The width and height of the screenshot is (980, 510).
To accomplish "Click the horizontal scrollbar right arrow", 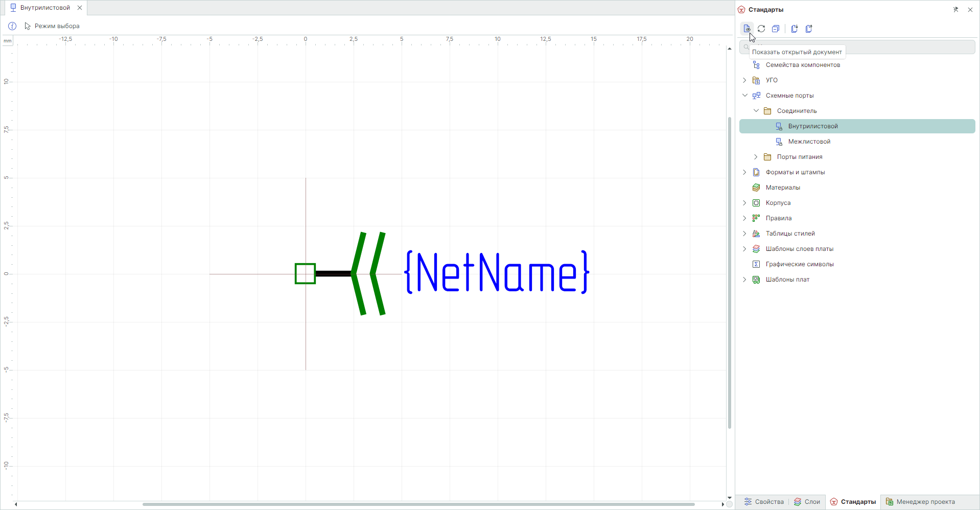I will (x=723, y=504).
